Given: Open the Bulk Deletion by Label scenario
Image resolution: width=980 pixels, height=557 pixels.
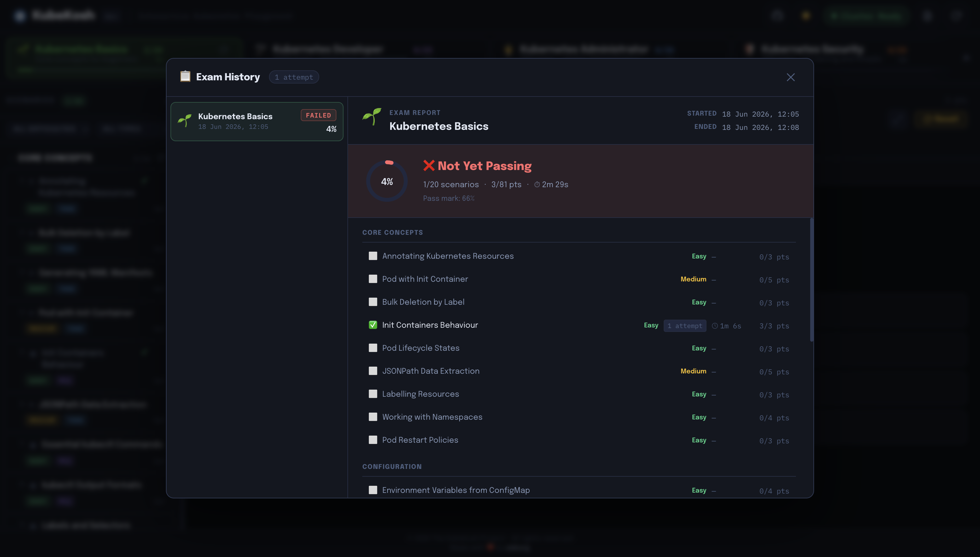Looking at the screenshot, I should pyautogui.click(x=579, y=302).
